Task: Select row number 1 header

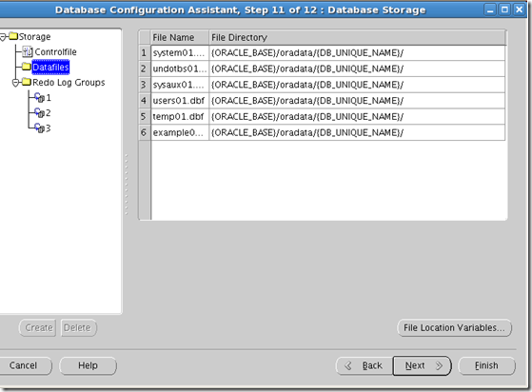Action: click(145, 53)
